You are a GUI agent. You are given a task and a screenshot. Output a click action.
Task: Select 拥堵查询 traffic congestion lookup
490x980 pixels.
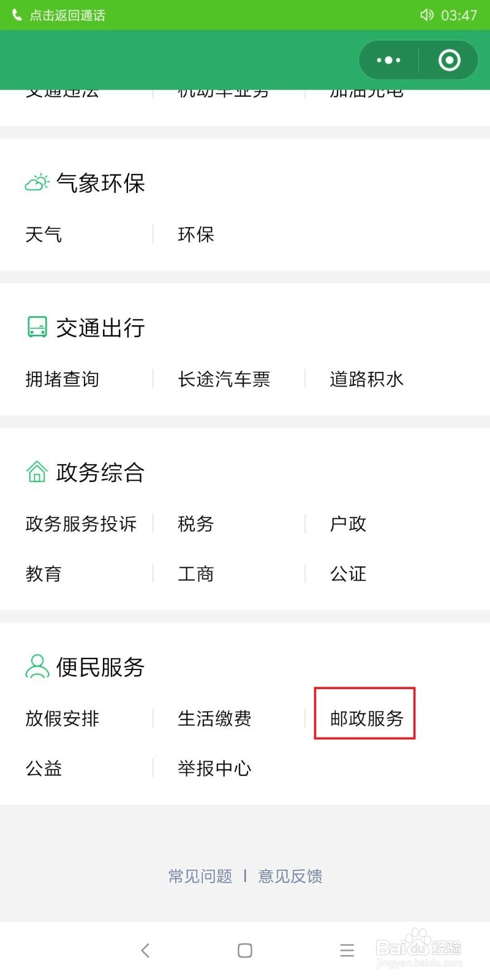62,379
